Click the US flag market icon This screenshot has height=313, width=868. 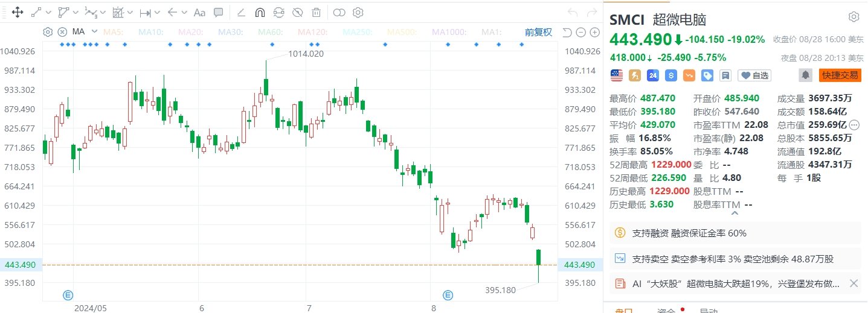click(x=616, y=75)
